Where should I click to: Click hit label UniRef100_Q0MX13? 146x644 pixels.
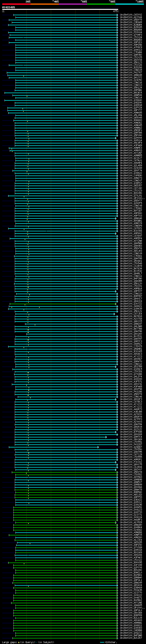click(131, 50)
